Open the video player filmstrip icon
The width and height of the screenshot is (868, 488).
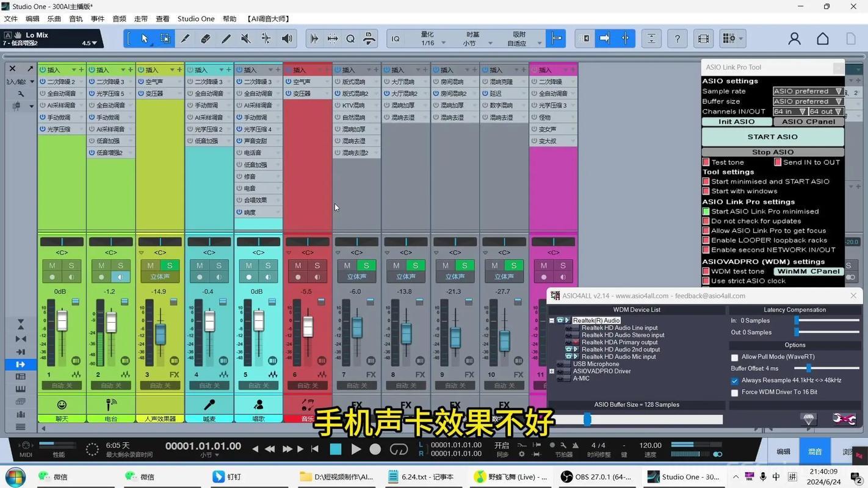[703, 38]
